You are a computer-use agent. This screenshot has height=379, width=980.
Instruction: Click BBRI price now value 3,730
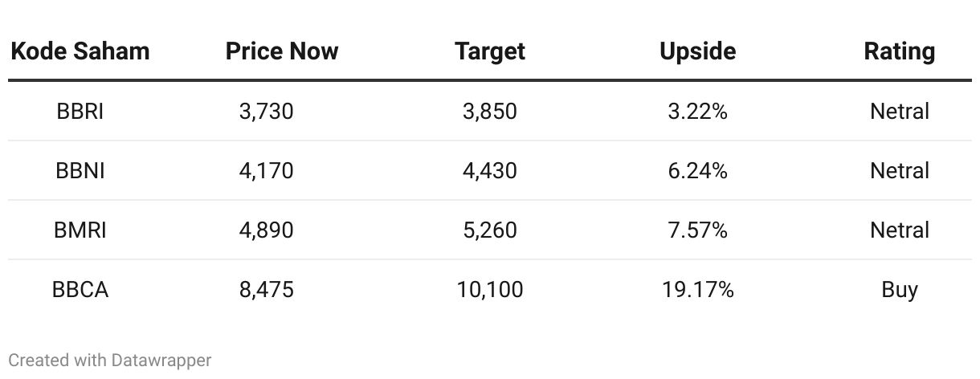click(x=266, y=111)
